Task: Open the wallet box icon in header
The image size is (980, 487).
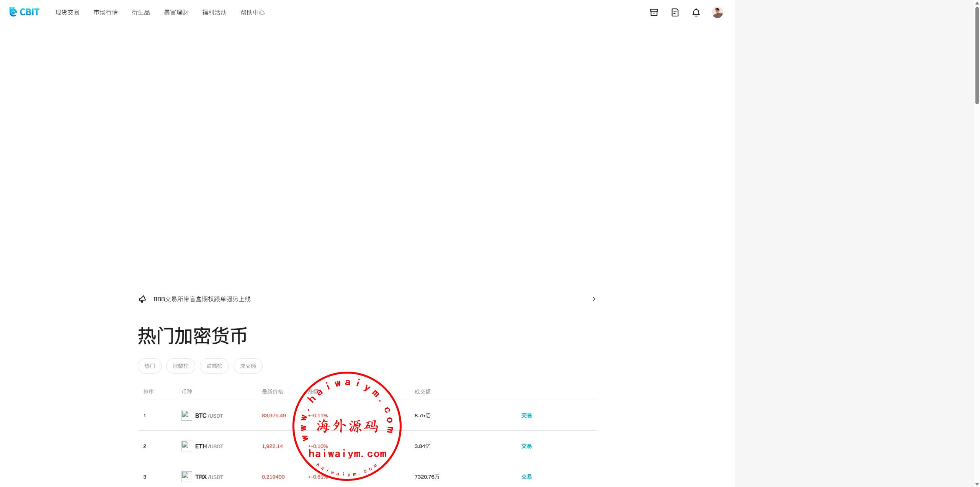Action: point(654,13)
